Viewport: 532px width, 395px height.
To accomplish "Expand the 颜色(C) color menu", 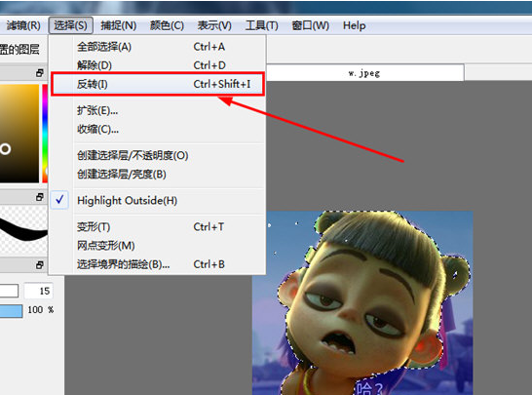I will point(167,25).
